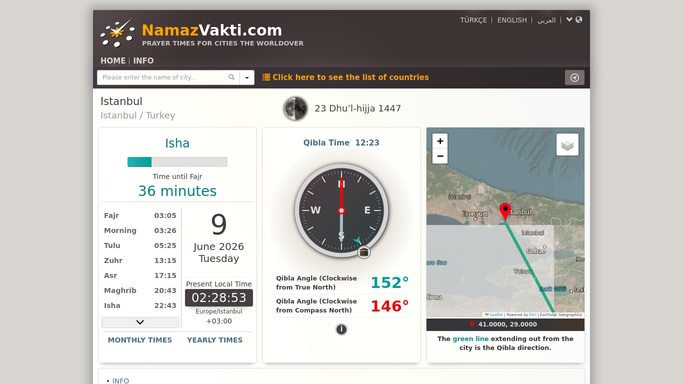Click the search magnifier icon in city field
Viewport: 683px width, 384px height.
click(x=232, y=77)
